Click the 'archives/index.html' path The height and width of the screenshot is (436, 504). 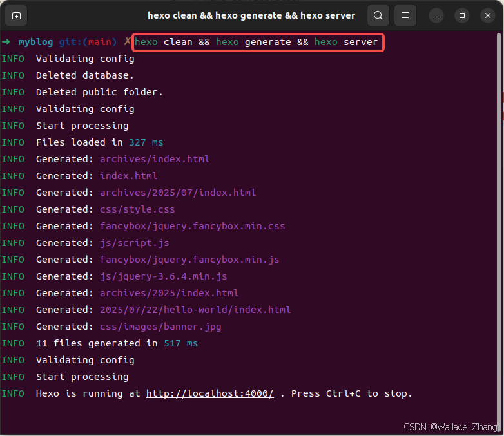click(x=155, y=159)
